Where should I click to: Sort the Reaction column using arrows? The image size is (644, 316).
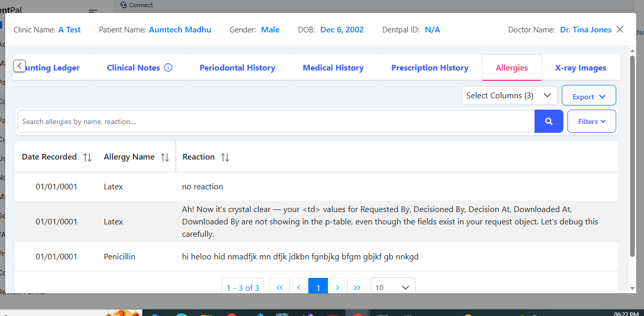(225, 157)
